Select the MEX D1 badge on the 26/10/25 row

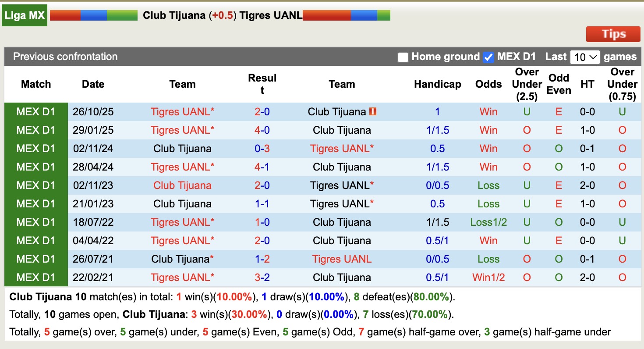click(x=35, y=112)
